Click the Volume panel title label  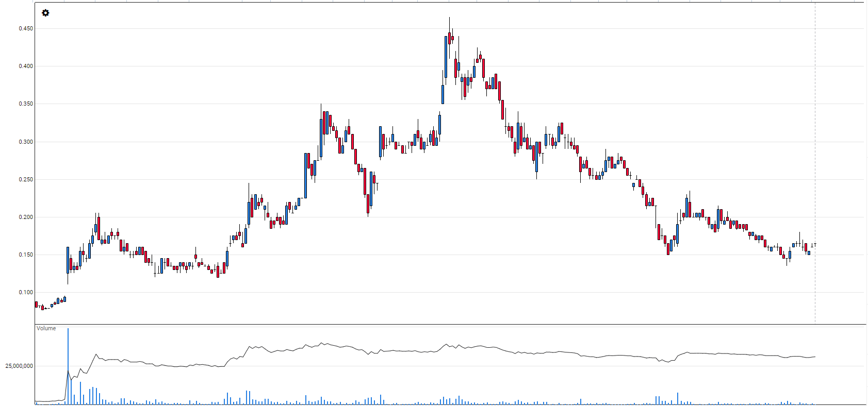point(46,329)
